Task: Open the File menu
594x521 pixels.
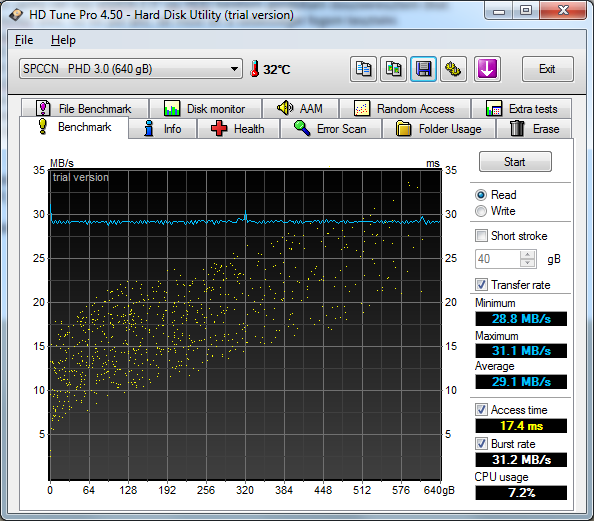Action: (24, 40)
